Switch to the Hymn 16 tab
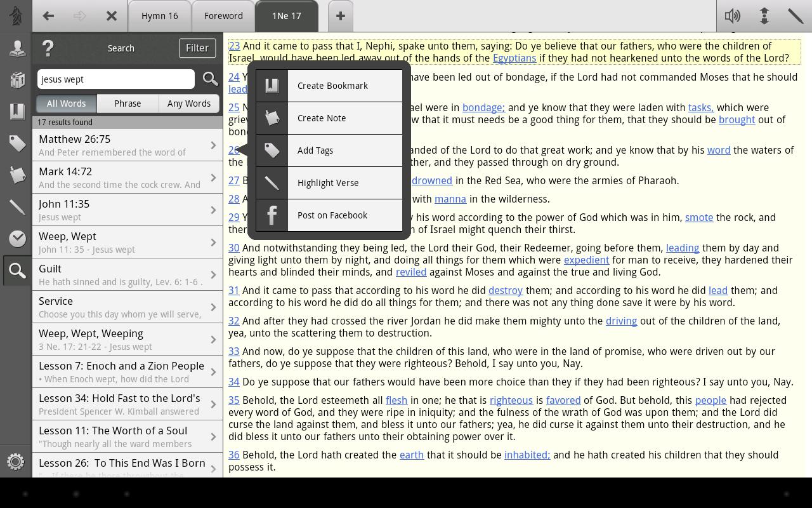The width and height of the screenshot is (812, 508). (159, 16)
